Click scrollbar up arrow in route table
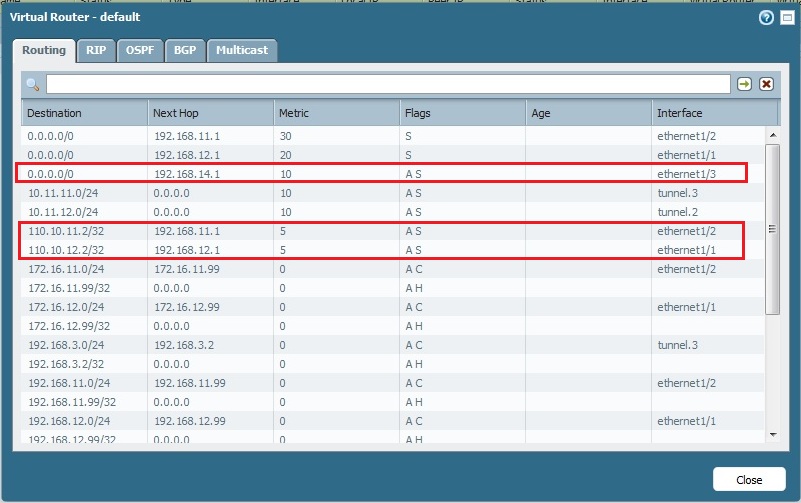Image resolution: width=801 pixels, height=503 pixels. (771, 134)
